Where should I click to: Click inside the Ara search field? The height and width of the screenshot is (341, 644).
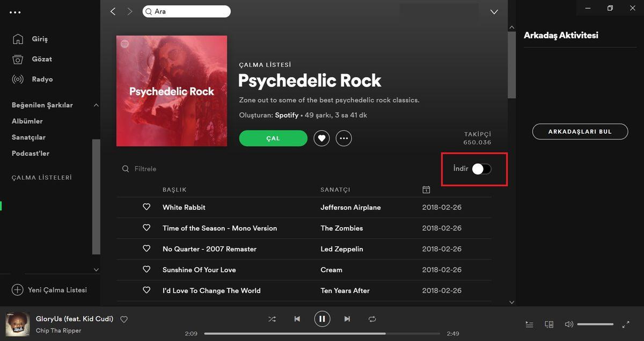(x=186, y=11)
